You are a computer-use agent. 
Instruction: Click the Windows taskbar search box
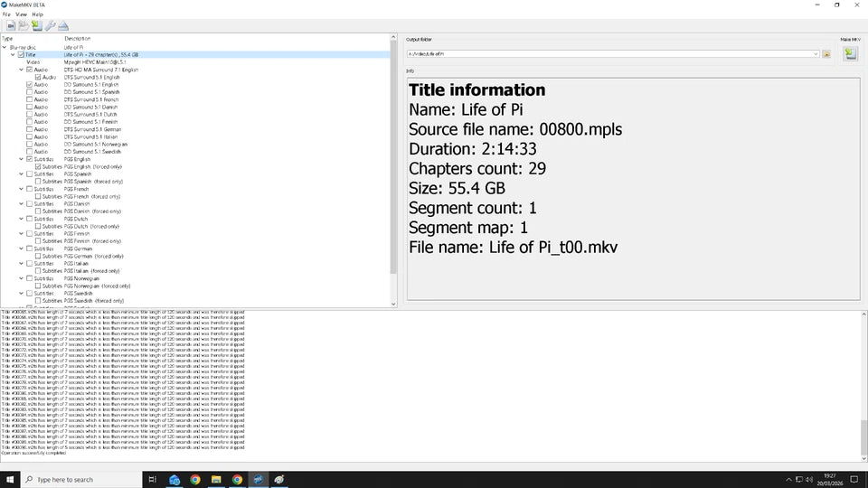[x=81, y=479]
